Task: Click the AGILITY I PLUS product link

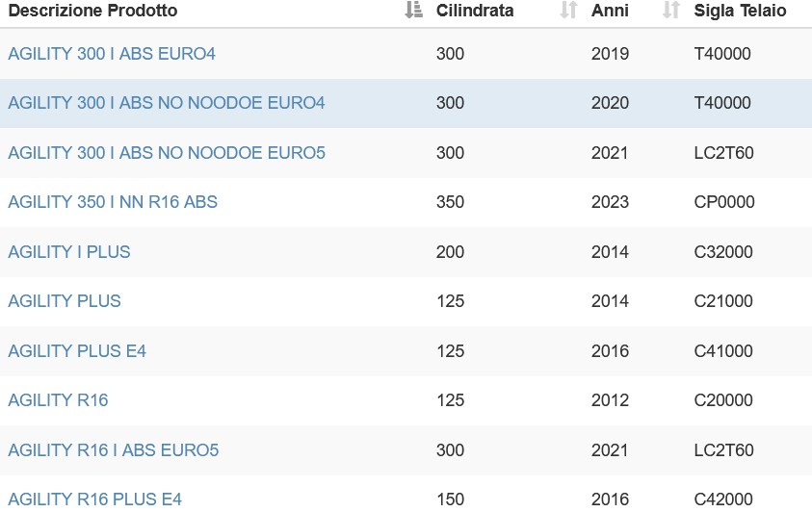Action: 69,252
